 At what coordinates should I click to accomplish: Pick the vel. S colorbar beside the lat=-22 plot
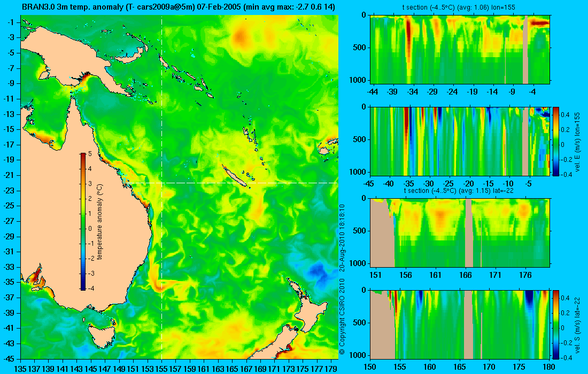[x=555, y=324]
